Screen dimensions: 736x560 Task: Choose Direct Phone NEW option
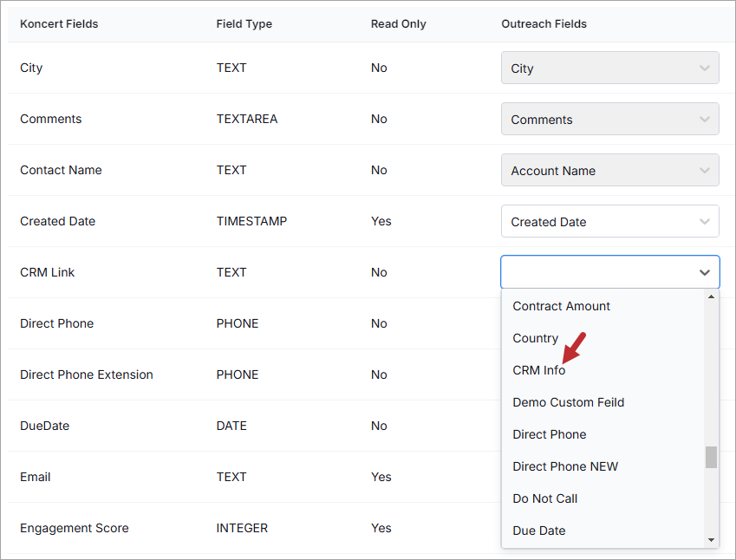point(565,466)
